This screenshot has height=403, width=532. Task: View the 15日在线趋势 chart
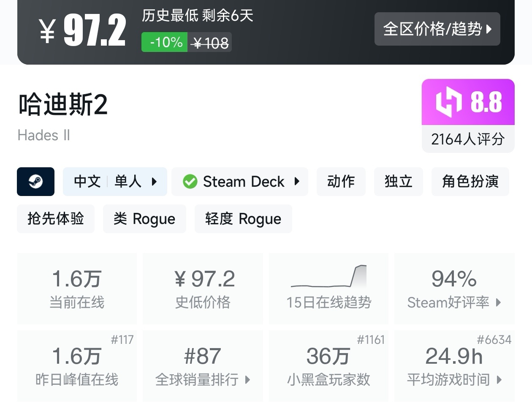[x=328, y=289]
